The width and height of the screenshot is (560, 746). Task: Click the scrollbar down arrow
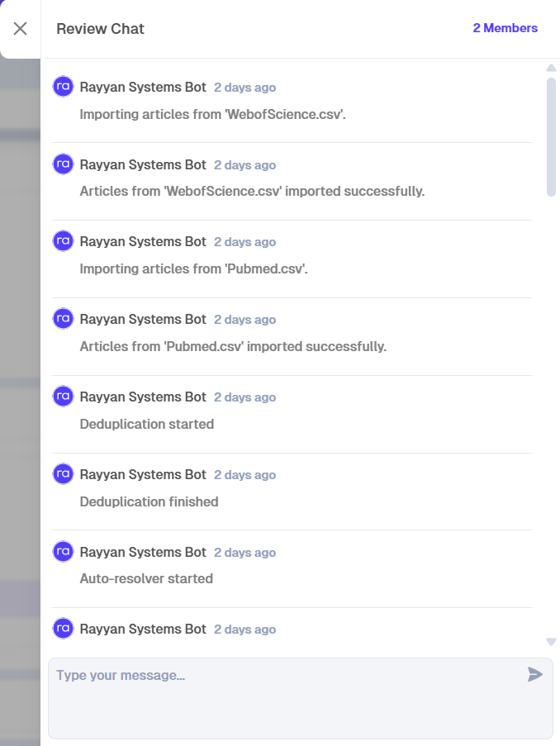coord(551,642)
